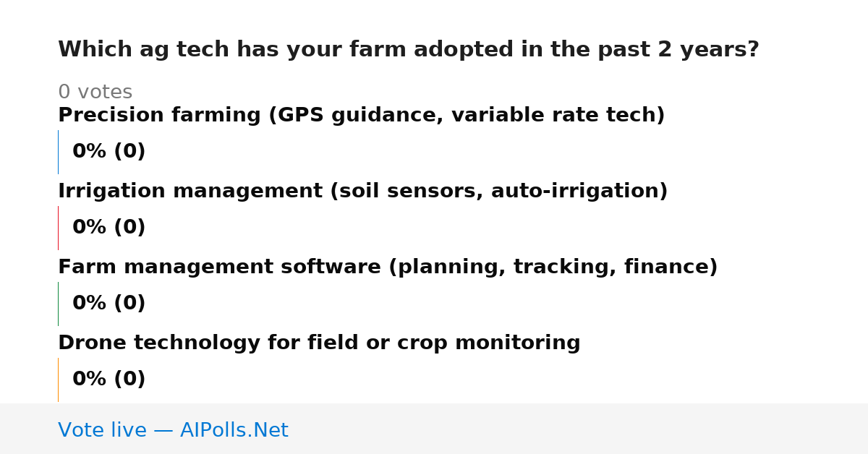
Task: Click the 0% (0) result under Drone technology
Action: point(109,380)
